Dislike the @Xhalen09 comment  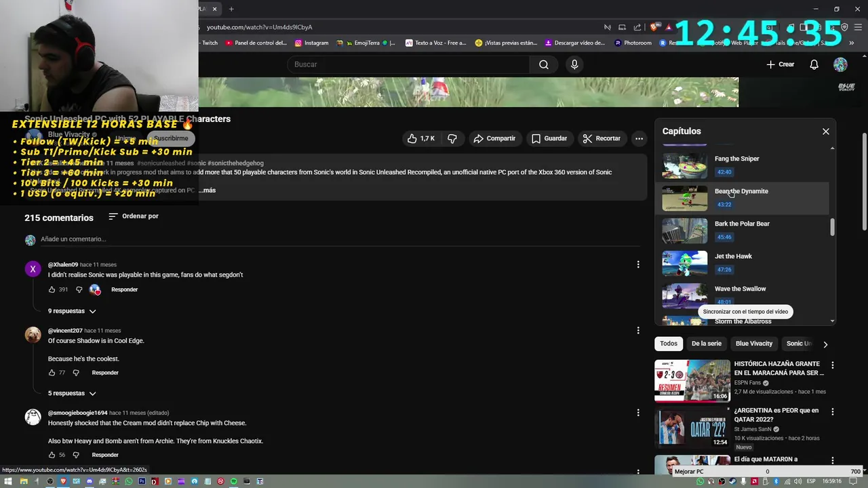[x=79, y=289]
